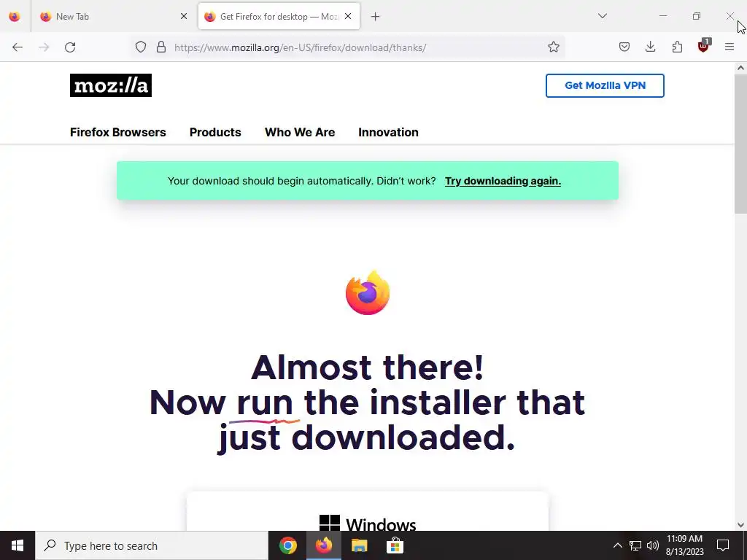The height and width of the screenshot is (560, 747).
Task: View site security padlock info
Action: [161, 47]
